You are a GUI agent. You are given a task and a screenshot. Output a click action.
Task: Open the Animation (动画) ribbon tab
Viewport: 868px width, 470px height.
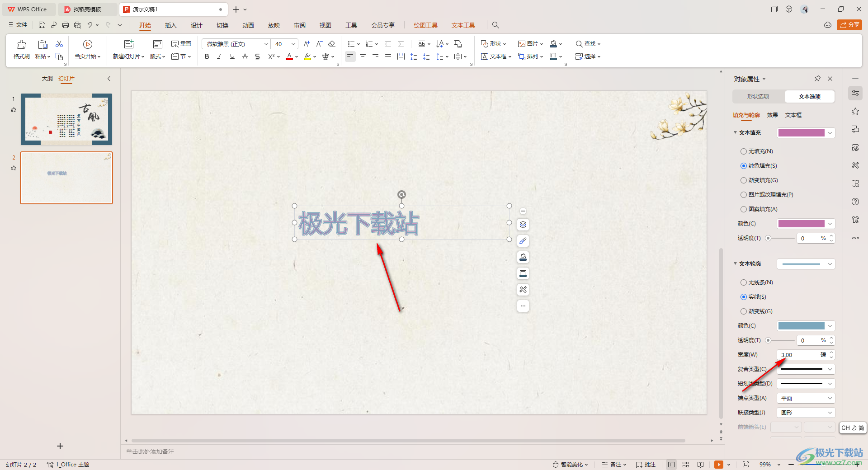(x=248, y=25)
